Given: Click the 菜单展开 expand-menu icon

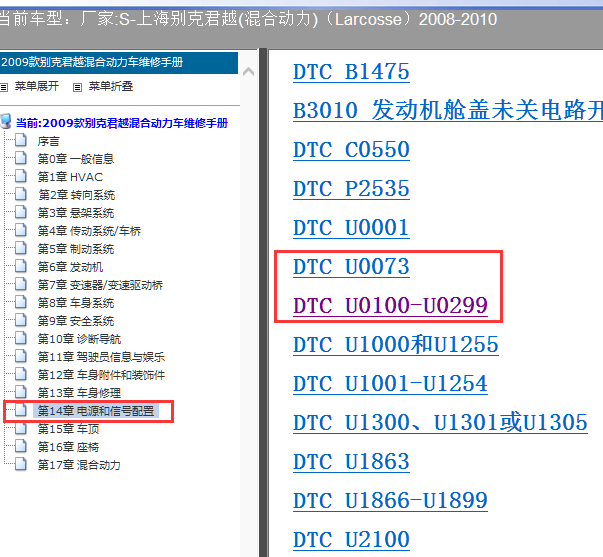Looking at the screenshot, I should [x=3, y=87].
